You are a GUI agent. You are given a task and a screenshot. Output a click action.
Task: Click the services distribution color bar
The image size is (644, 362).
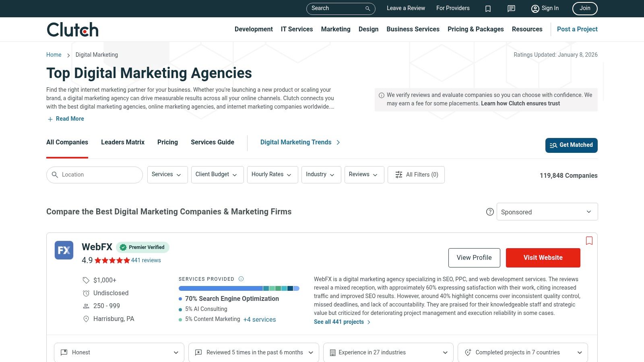pos(239,288)
